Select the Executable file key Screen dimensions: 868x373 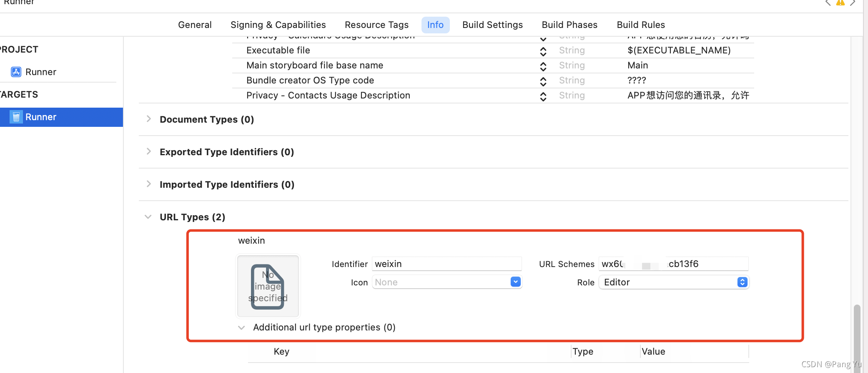(278, 50)
